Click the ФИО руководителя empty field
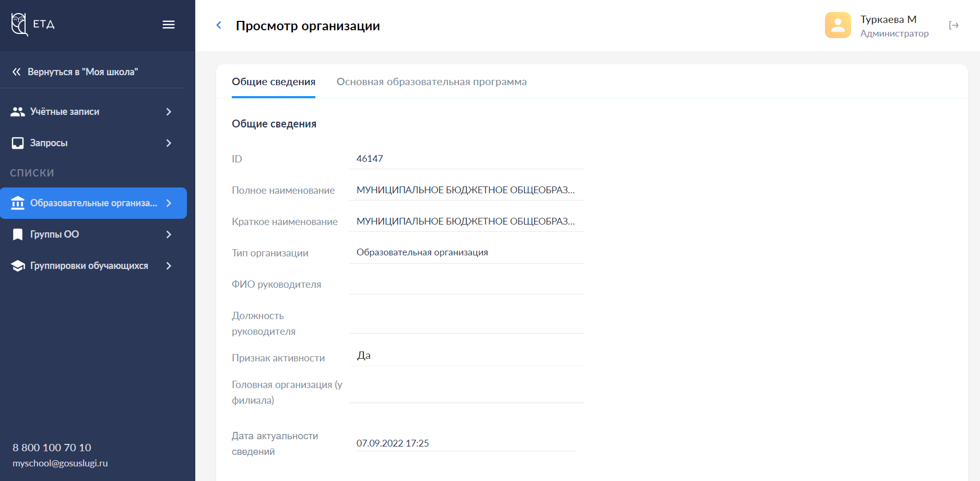The height and width of the screenshot is (481, 980). pos(466,284)
